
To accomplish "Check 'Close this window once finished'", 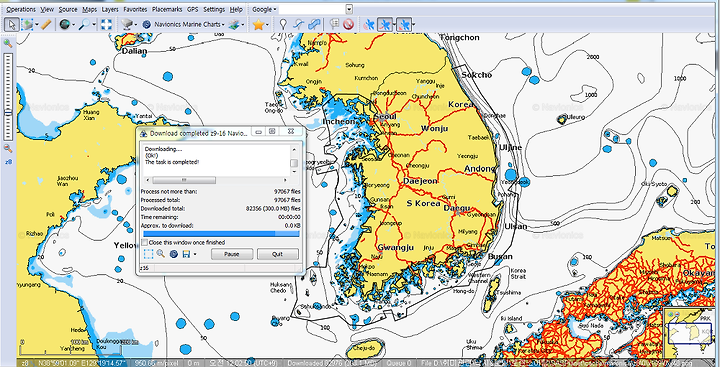I will tap(145, 242).
